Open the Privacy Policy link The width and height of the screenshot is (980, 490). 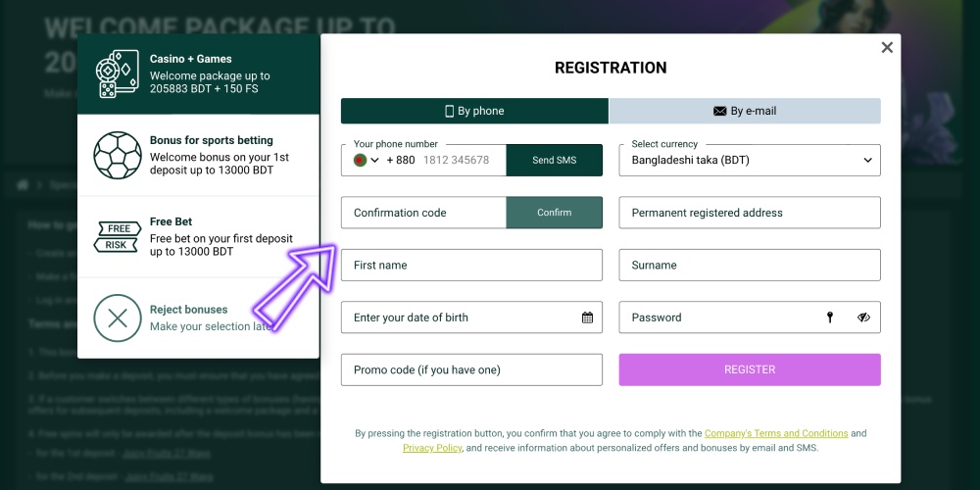pyautogui.click(x=432, y=448)
